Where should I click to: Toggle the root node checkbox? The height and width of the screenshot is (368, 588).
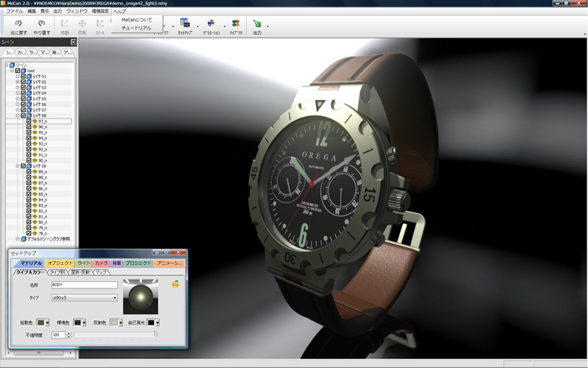click(x=18, y=71)
